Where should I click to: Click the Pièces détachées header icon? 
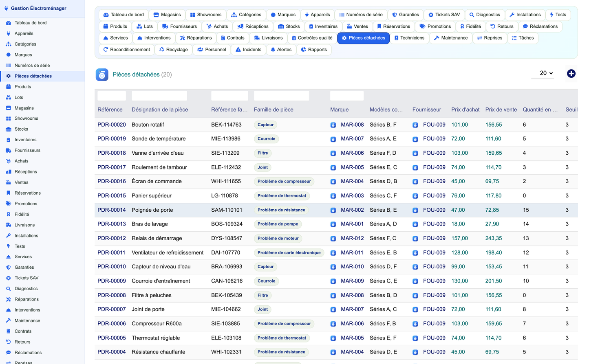(102, 75)
